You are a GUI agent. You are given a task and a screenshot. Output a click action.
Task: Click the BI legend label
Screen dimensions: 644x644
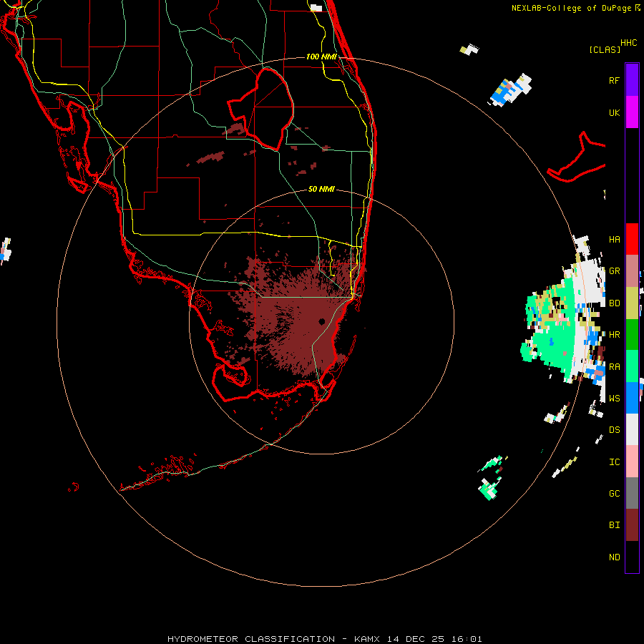(x=614, y=525)
